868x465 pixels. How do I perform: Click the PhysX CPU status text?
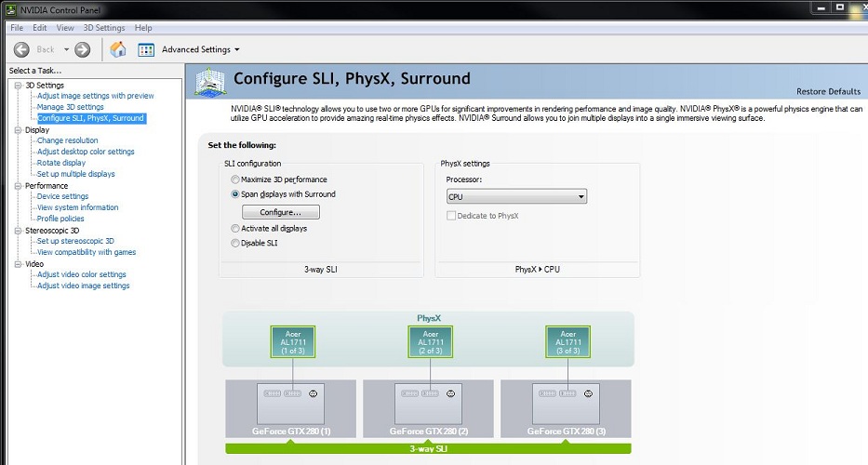pos(537,270)
